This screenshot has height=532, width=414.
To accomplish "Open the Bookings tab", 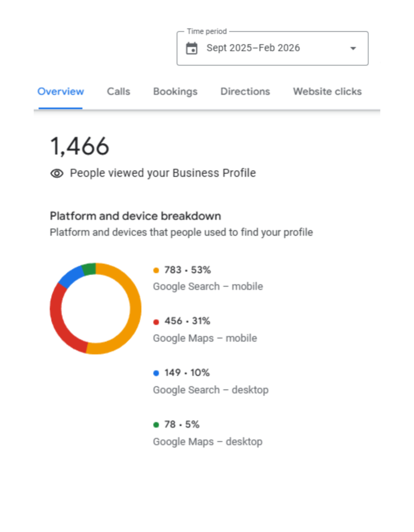I will click(x=175, y=92).
